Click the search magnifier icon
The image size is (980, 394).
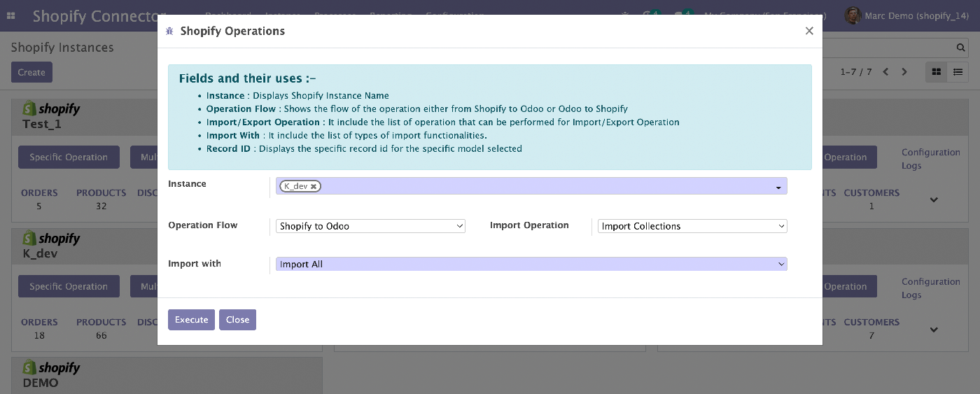click(961, 48)
